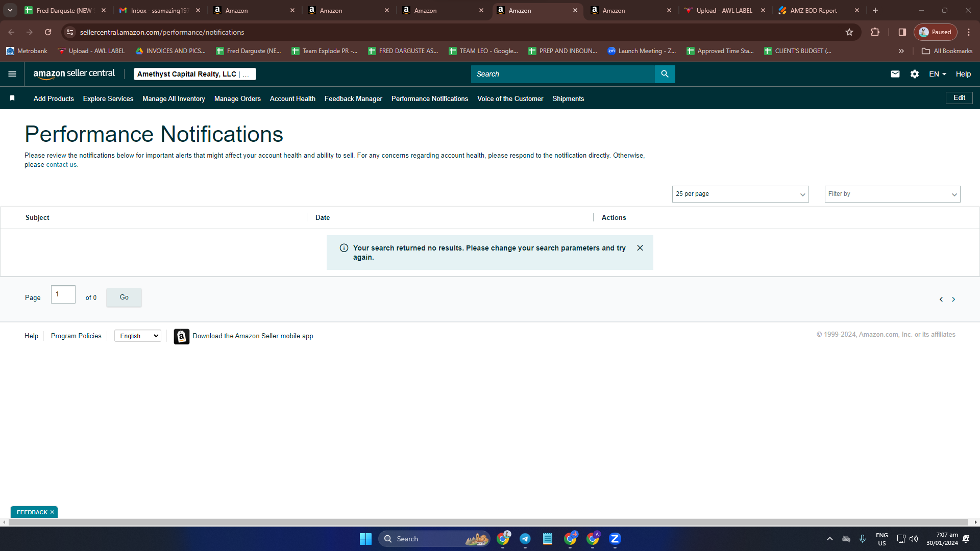This screenshot has height=551, width=980.
Task: Open All Bookmarks folder
Action: (947, 51)
